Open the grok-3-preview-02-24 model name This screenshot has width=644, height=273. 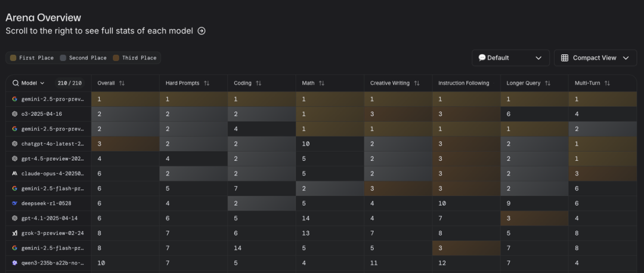[52, 233]
